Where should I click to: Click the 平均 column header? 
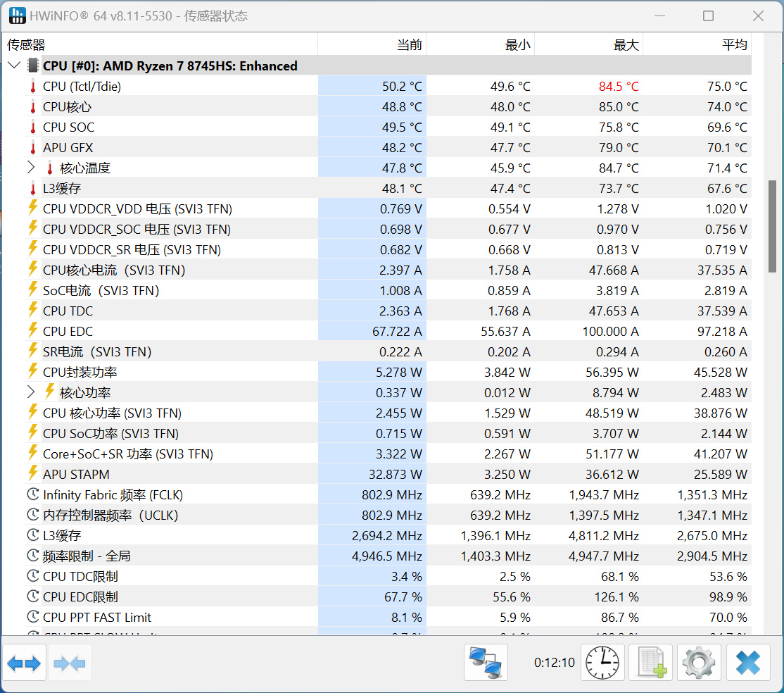[697, 44]
